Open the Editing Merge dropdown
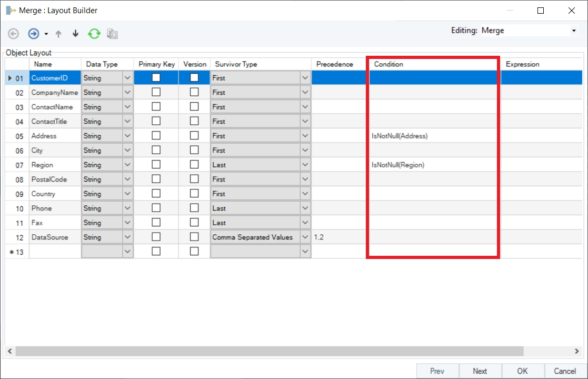 [x=574, y=31]
